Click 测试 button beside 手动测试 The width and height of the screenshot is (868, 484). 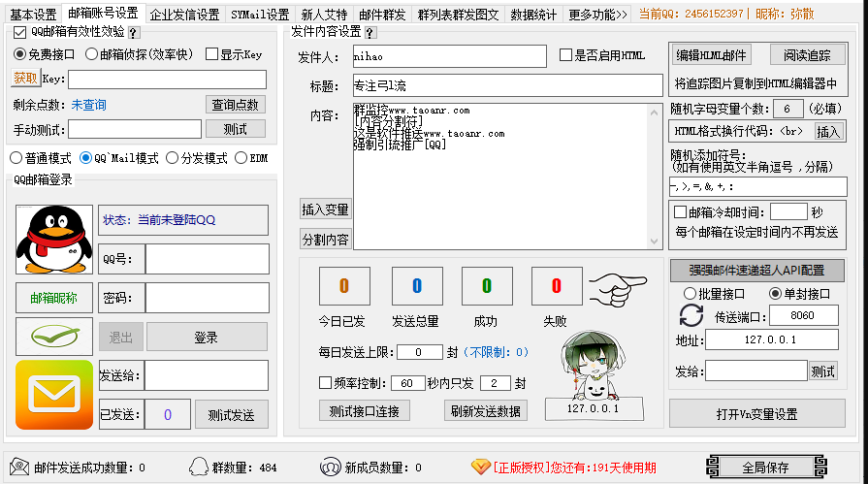point(236,129)
